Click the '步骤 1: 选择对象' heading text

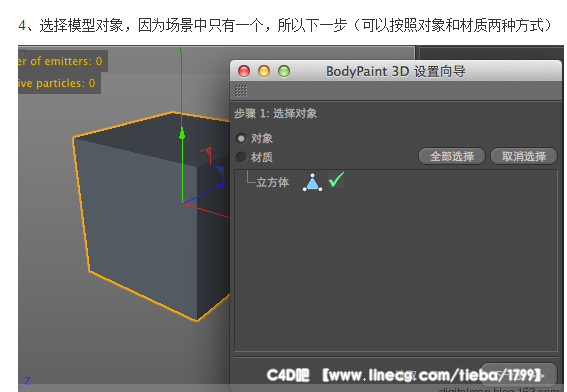coord(276,114)
